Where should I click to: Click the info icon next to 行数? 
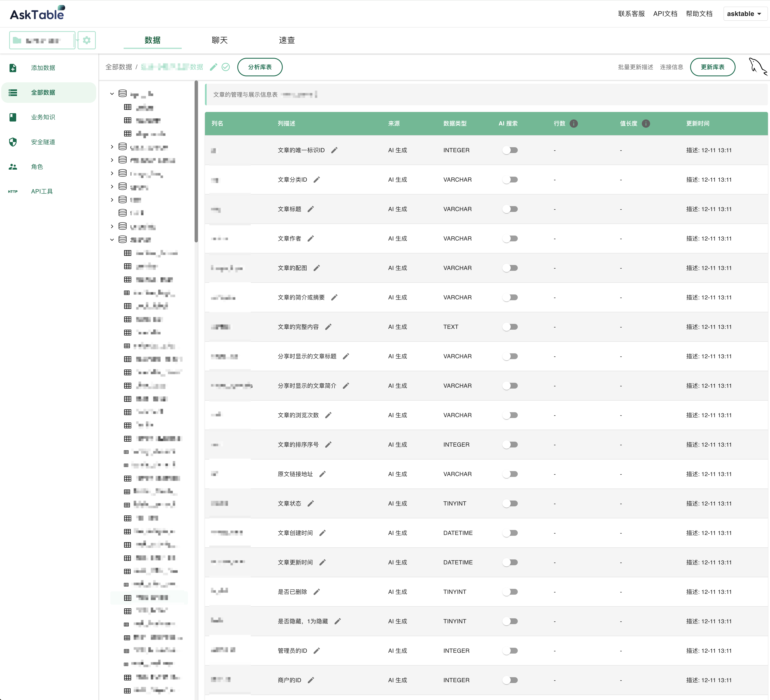574,123
